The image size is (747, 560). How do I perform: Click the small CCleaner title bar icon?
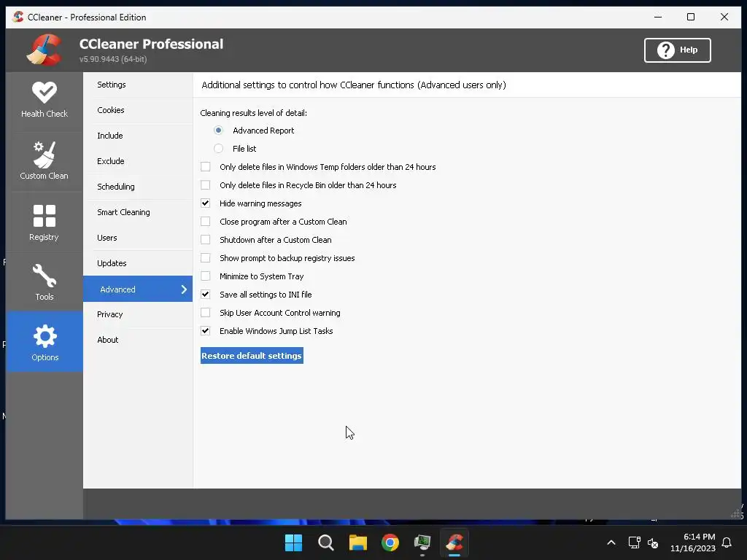[x=18, y=17]
